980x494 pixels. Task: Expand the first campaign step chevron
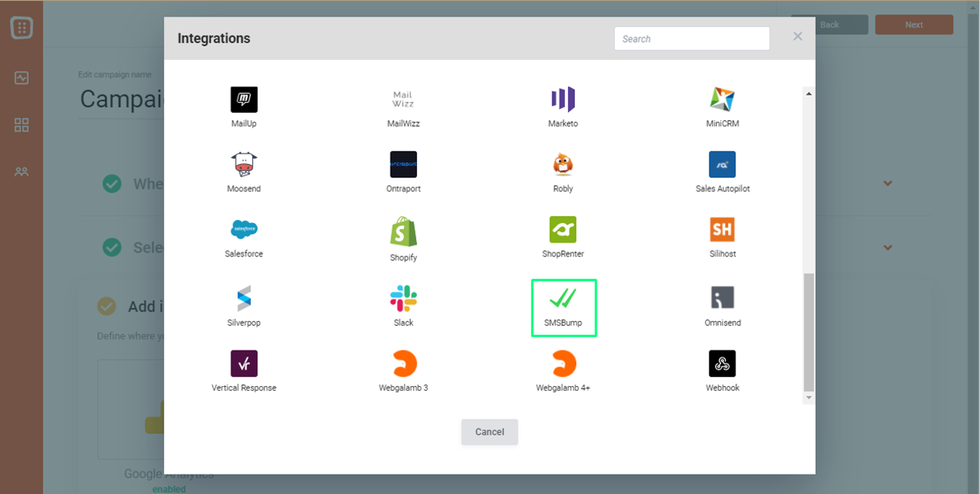(x=888, y=184)
